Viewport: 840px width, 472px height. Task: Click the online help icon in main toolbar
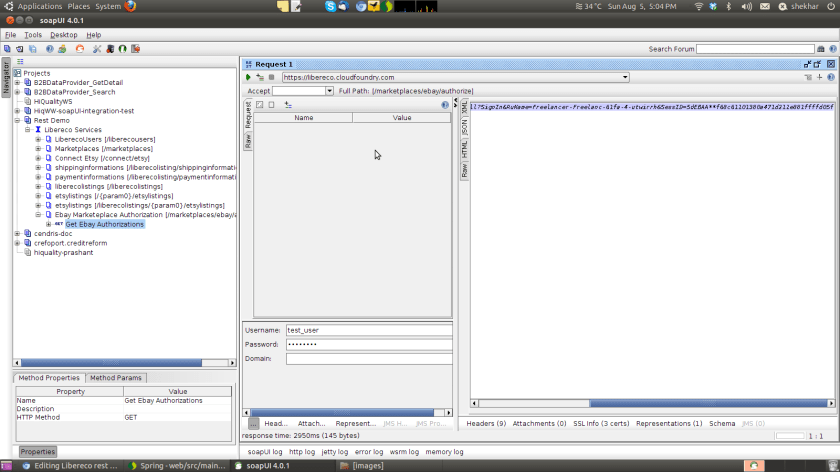point(50,49)
